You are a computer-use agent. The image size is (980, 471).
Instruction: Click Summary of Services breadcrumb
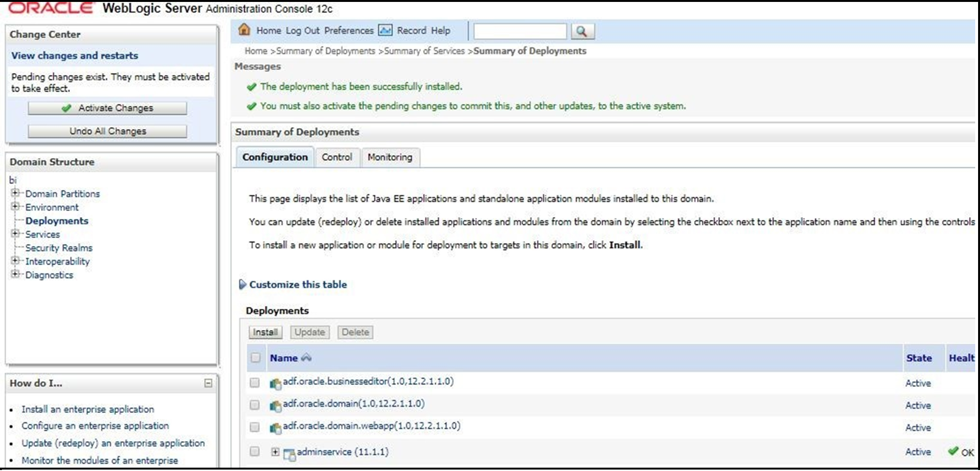(x=425, y=51)
